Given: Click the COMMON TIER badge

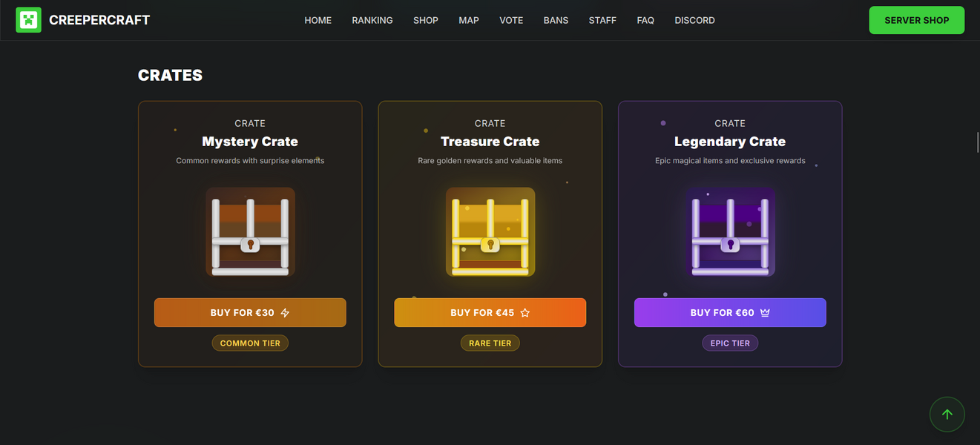Looking at the screenshot, I should [250, 343].
